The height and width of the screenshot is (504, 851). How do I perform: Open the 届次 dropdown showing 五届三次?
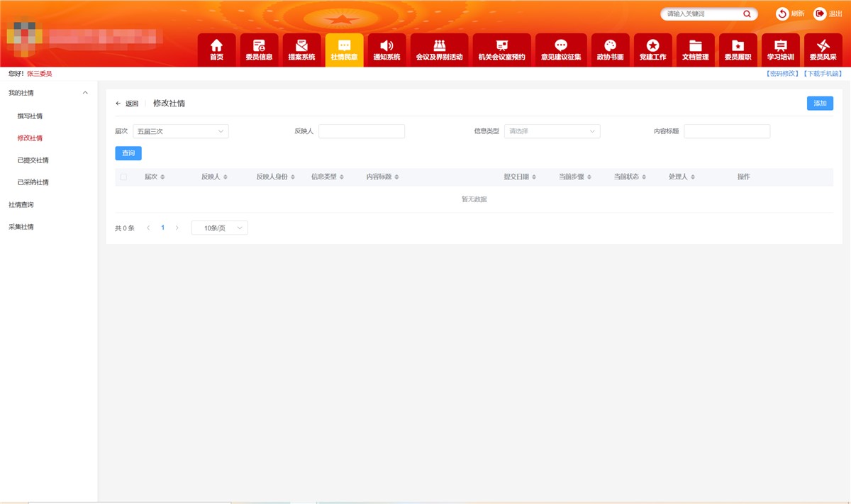pos(181,131)
